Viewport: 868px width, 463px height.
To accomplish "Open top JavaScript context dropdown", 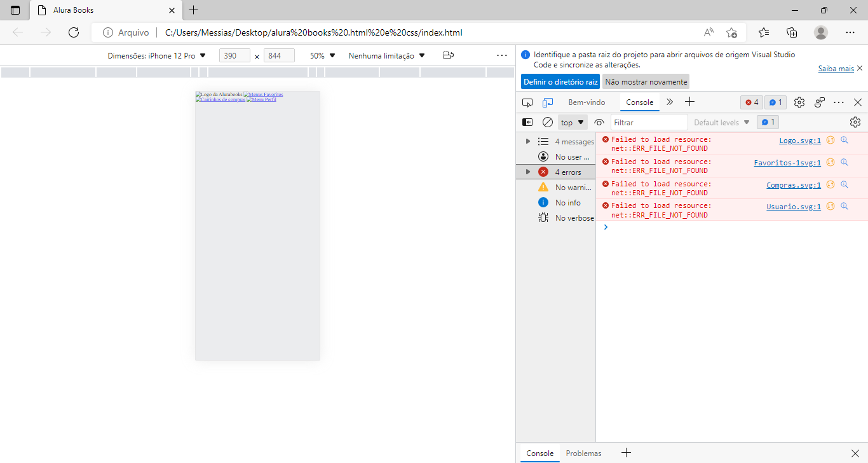I will (x=573, y=122).
